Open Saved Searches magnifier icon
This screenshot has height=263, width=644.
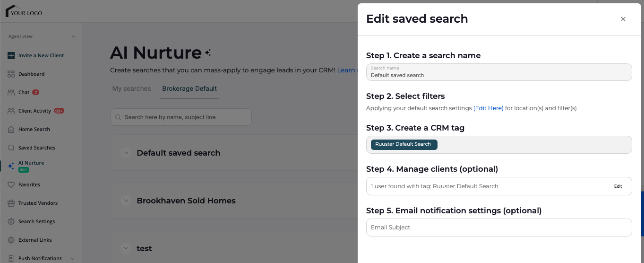11,148
